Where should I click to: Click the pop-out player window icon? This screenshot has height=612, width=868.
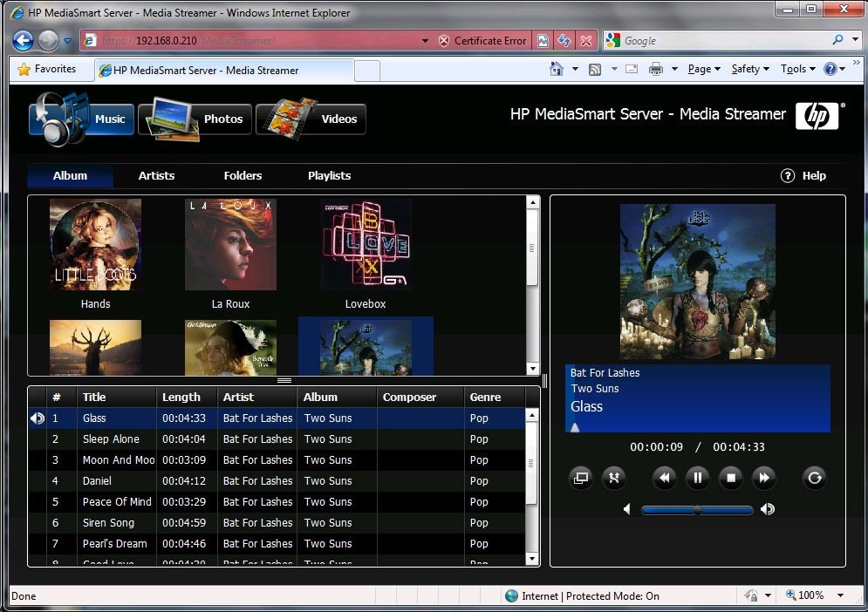(581, 478)
